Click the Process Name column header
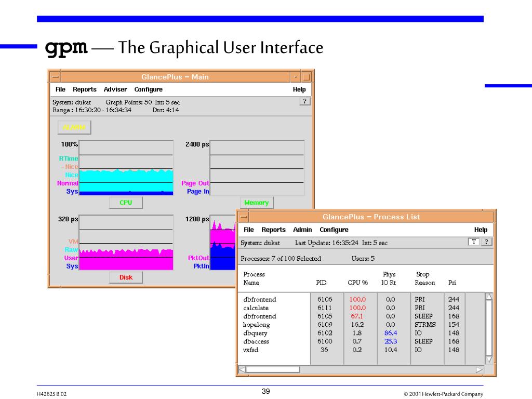The height and width of the screenshot is (399, 532). click(254, 278)
